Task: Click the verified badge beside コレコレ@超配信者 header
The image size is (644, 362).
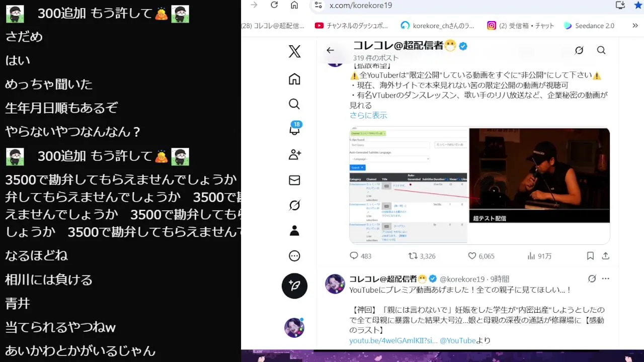Action: point(463,46)
